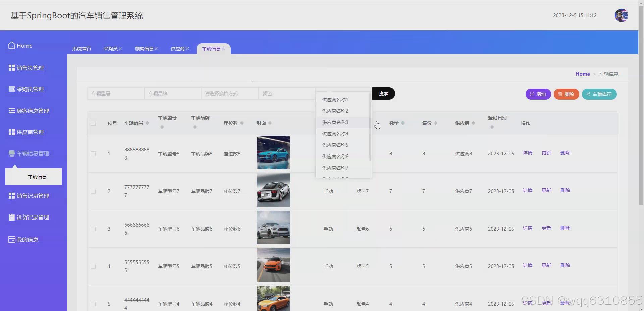Click the 我的信息 card icon
Screen dimensions: 644x311
[x=12, y=239]
